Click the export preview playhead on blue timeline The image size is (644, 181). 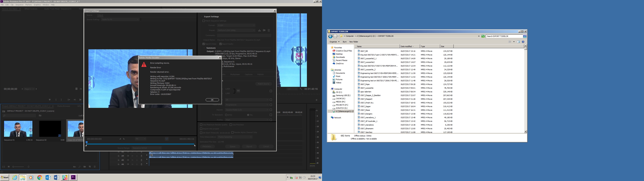click(x=87, y=143)
